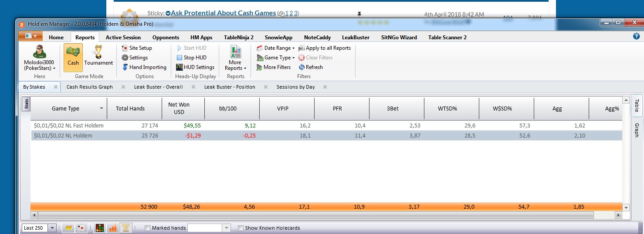
Task: Toggle the Stats side panel button
Action: tap(27, 104)
